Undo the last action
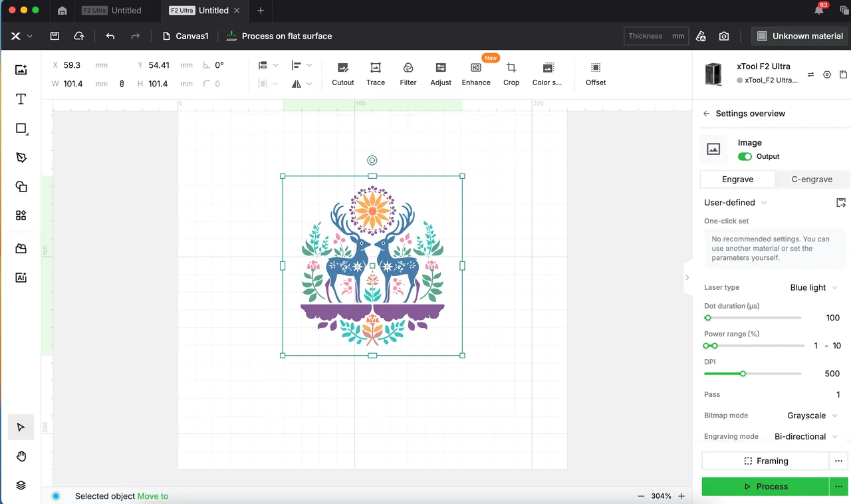Screen dimensions: 851x504 click(x=110, y=36)
